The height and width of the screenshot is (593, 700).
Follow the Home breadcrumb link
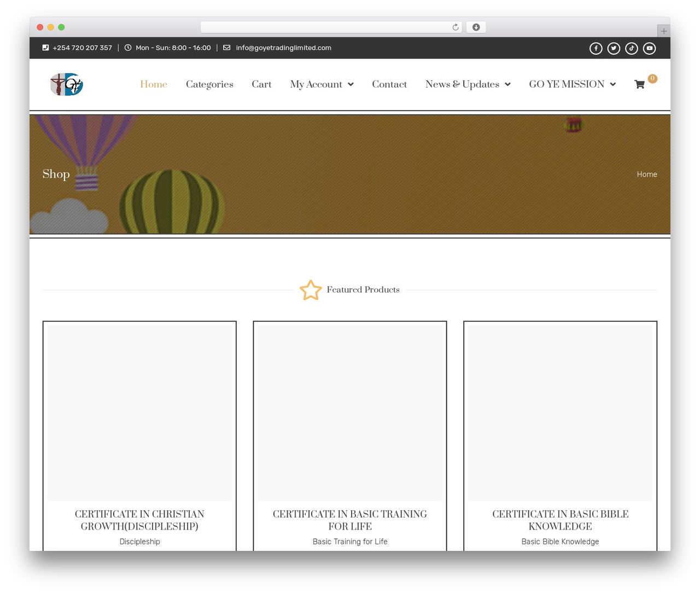coord(647,174)
